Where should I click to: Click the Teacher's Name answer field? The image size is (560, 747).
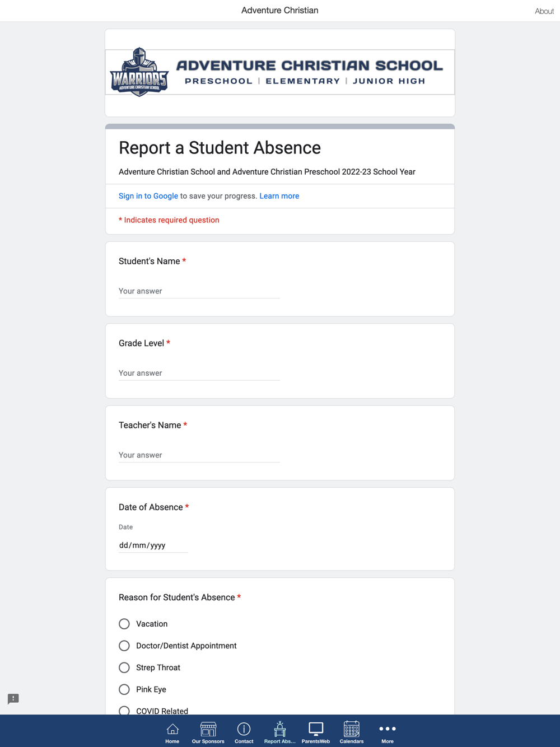pyautogui.click(x=199, y=455)
